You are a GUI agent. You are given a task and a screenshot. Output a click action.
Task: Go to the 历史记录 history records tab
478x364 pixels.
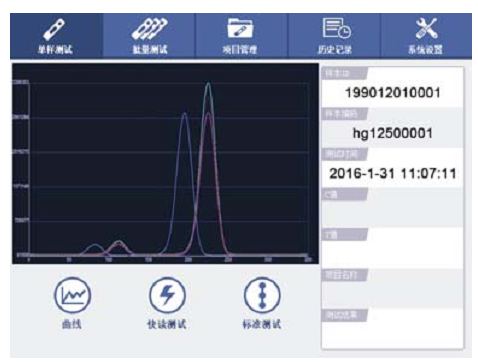[334, 36]
